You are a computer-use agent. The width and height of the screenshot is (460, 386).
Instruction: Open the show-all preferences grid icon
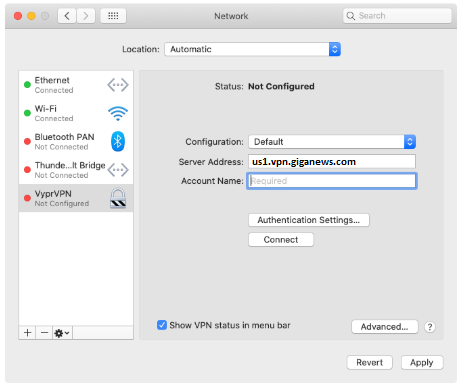click(113, 16)
